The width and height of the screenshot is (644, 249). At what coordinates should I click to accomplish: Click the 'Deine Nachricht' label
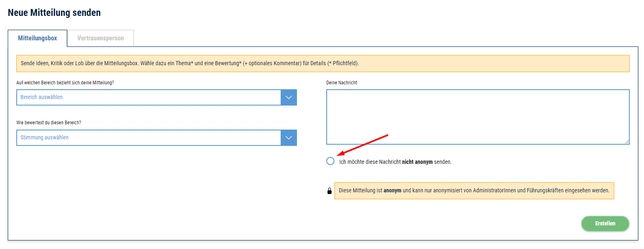pos(342,83)
